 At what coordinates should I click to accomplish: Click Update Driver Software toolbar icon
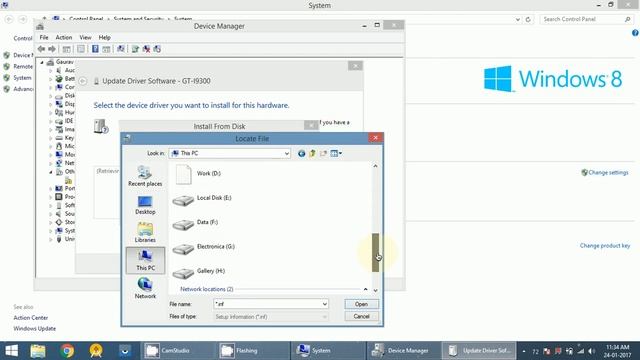(x=135, y=49)
